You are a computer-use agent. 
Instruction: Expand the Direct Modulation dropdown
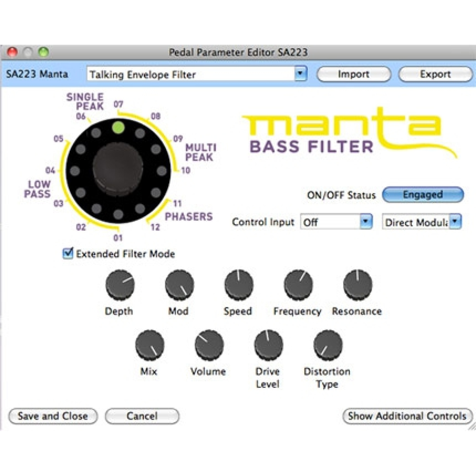tap(455, 222)
